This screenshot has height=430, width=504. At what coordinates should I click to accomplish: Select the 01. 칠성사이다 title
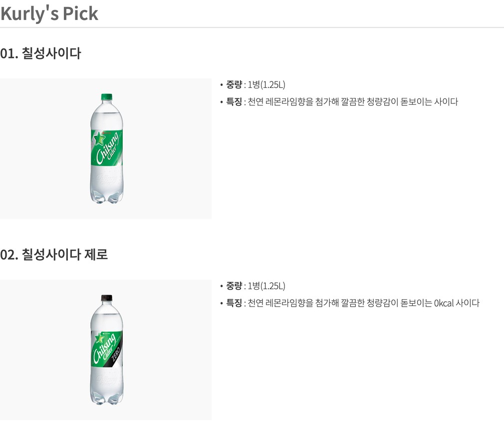tap(40, 53)
